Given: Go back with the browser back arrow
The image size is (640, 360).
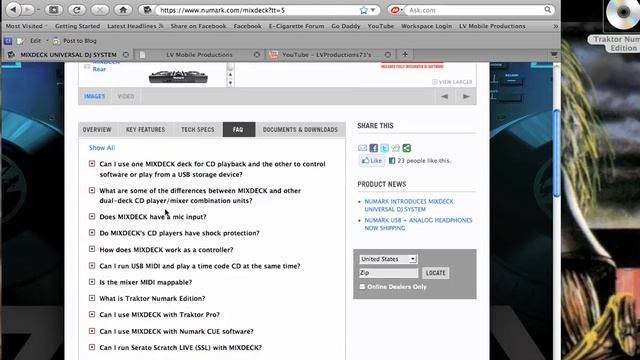Looking at the screenshot, I should 13,9.
